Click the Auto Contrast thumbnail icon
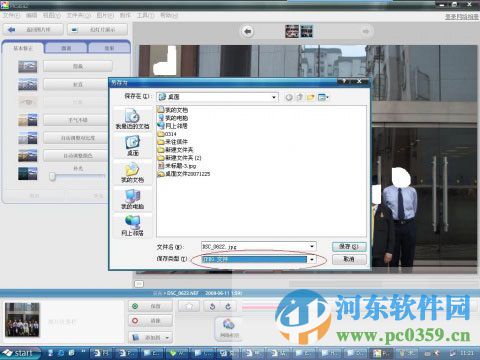Screen dimensions: 480x360 point(28,138)
